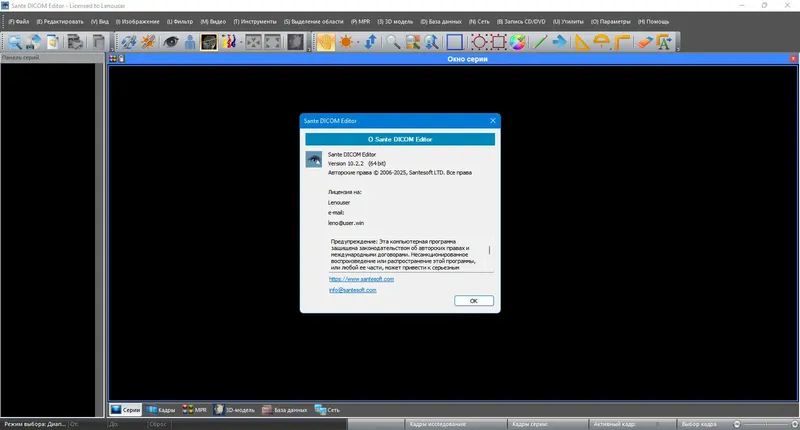Click the layout grid icon in series window header

pos(113,59)
